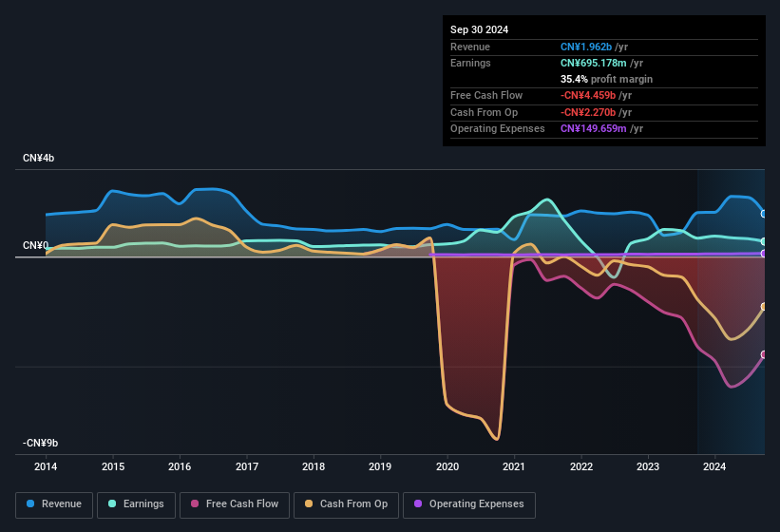Toggle the Operating Expenses legend button
This screenshot has height=532, width=780.
pyautogui.click(x=469, y=504)
